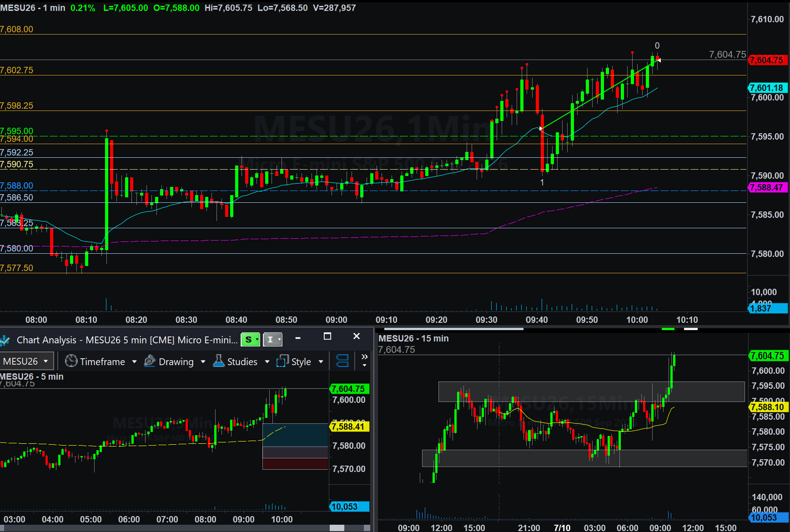Click the yellow 7,588.41 marker on 5 min chart
This screenshot has width=790, height=532.
(349, 427)
